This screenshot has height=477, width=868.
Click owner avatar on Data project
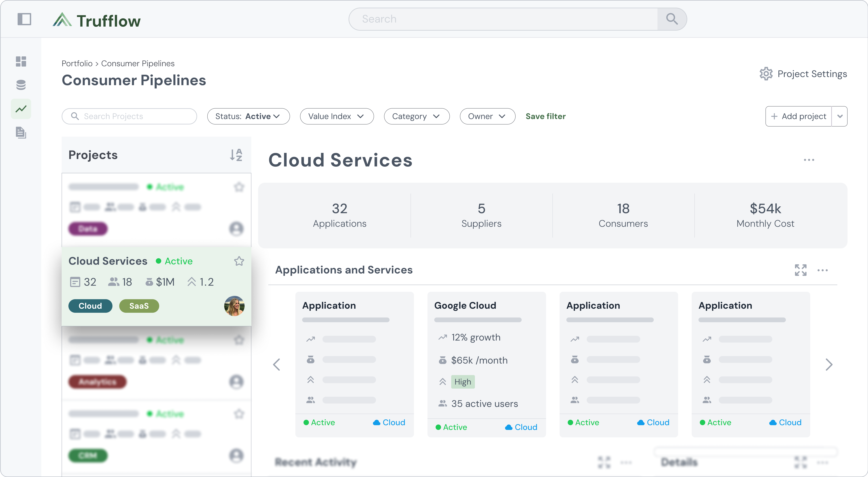click(236, 229)
